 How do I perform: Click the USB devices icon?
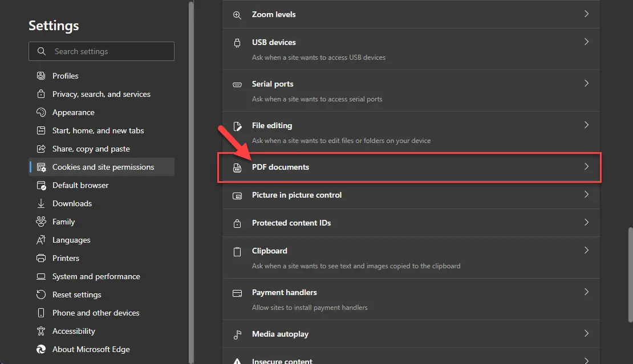tap(237, 42)
